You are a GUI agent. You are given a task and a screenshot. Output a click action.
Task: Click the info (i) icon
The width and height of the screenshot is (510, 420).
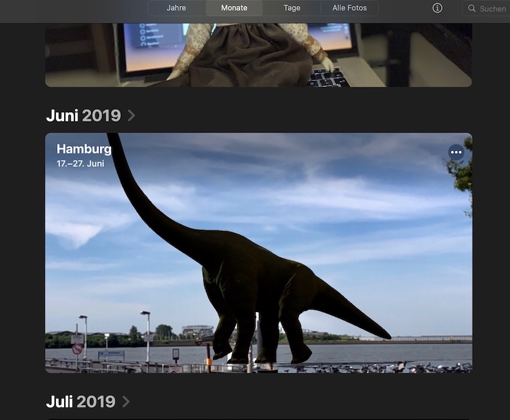point(437,8)
